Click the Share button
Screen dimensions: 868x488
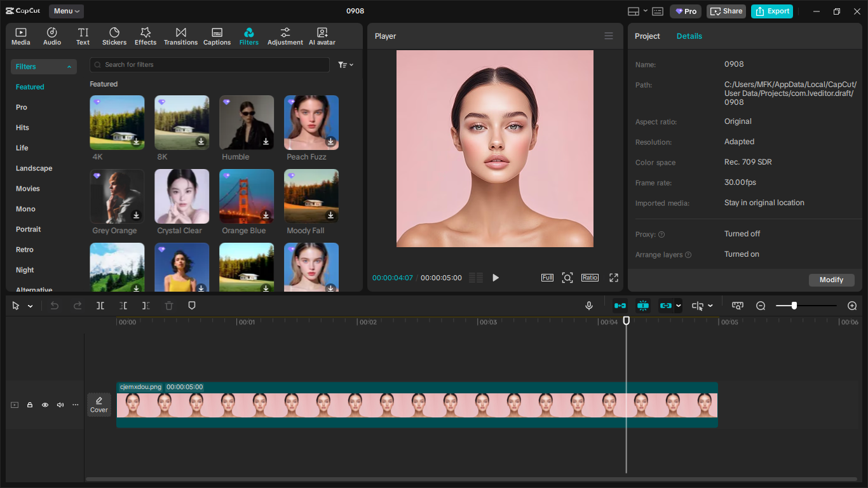[x=726, y=11]
